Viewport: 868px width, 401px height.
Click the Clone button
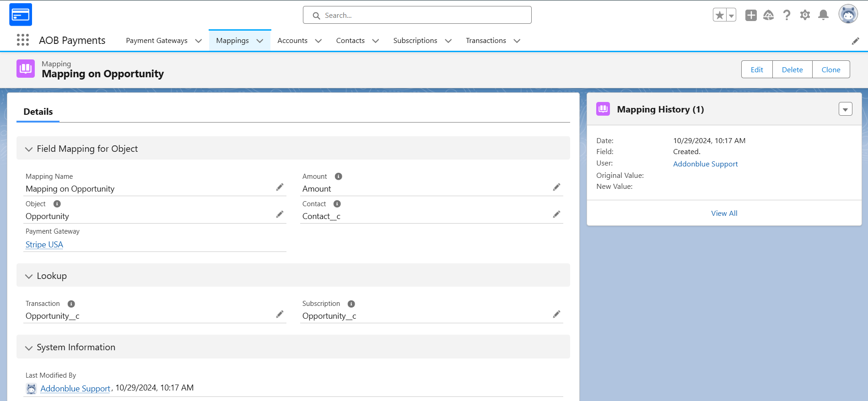click(x=831, y=70)
